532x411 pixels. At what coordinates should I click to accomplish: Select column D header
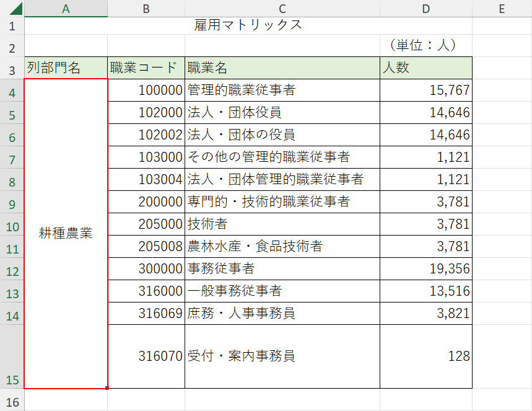(x=425, y=9)
